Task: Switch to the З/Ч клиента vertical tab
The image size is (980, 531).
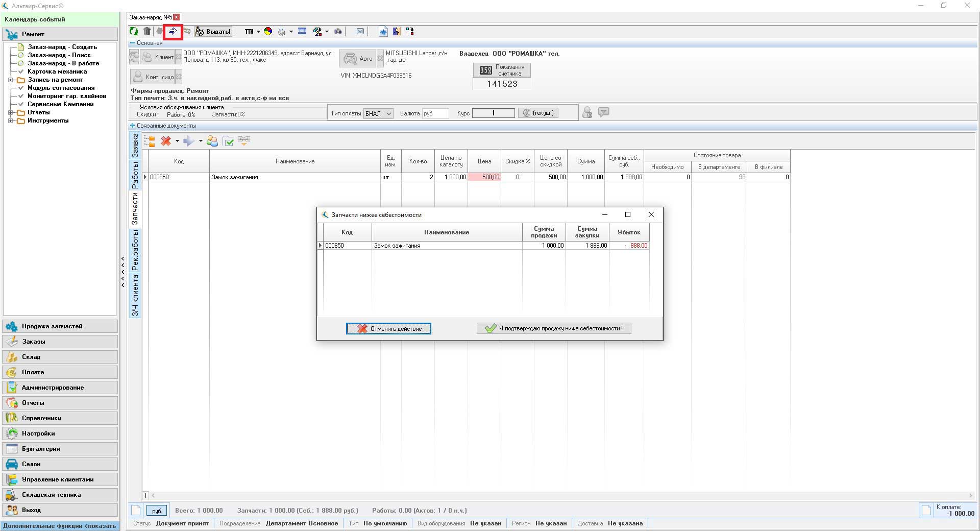Action: (135, 295)
